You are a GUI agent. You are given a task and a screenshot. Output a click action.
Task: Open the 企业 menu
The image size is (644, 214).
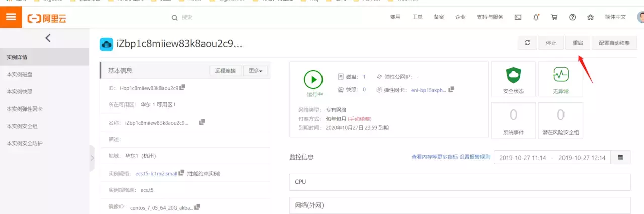(460, 17)
